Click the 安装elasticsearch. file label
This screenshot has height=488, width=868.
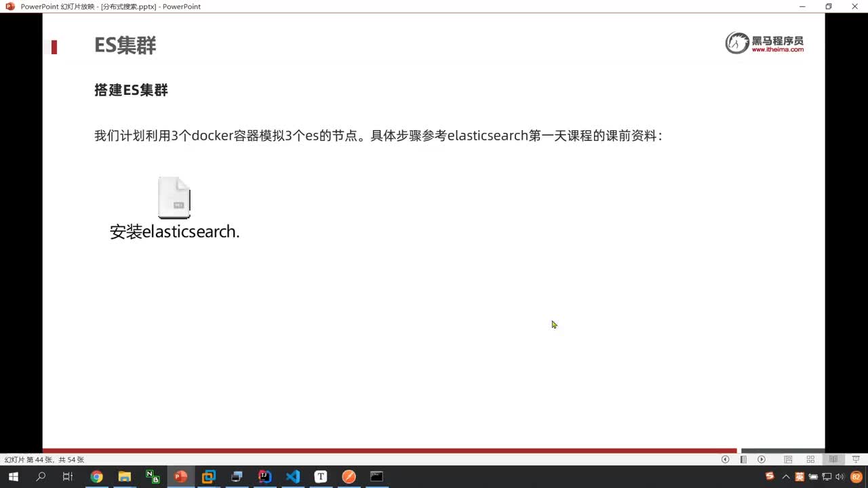[174, 232]
